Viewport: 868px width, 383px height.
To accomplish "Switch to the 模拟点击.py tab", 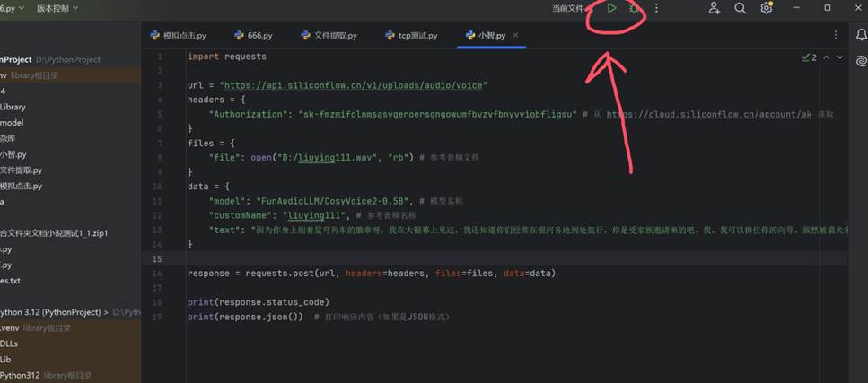I will pyautogui.click(x=178, y=36).
